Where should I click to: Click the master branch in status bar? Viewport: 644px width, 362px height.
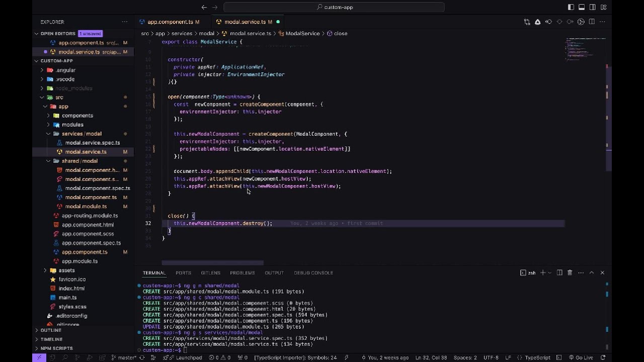123,357
